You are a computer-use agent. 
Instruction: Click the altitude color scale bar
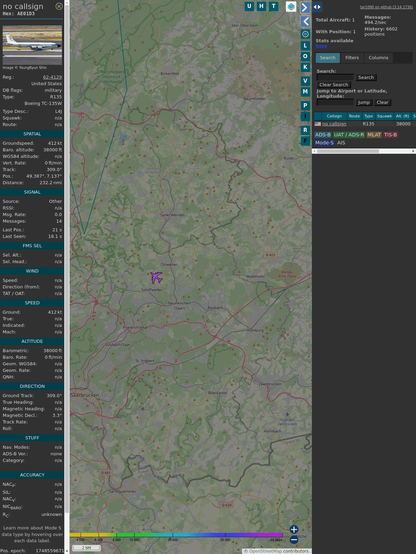tap(176, 535)
